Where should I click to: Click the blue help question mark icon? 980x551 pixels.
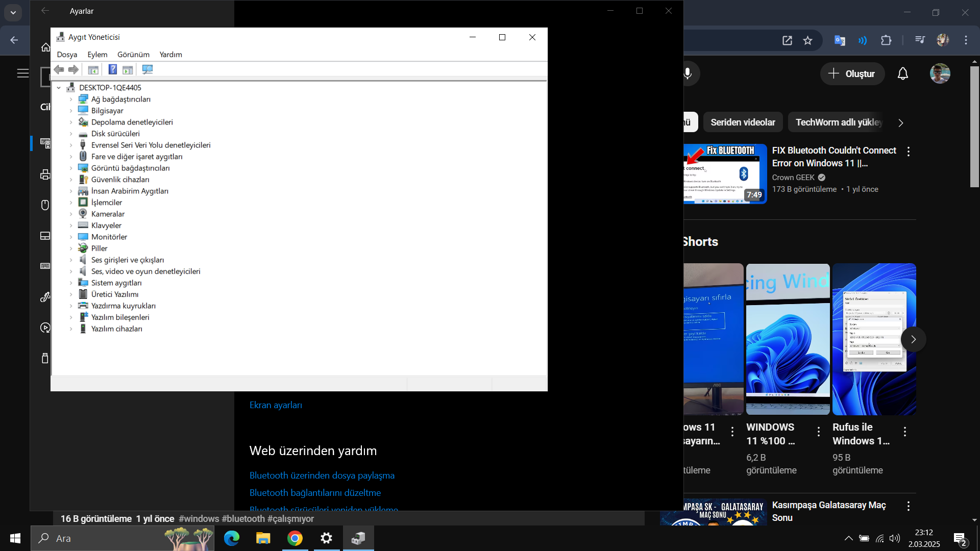[x=113, y=69]
